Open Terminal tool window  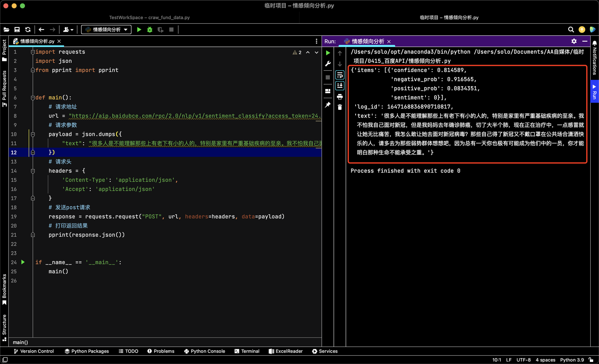point(247,351)
